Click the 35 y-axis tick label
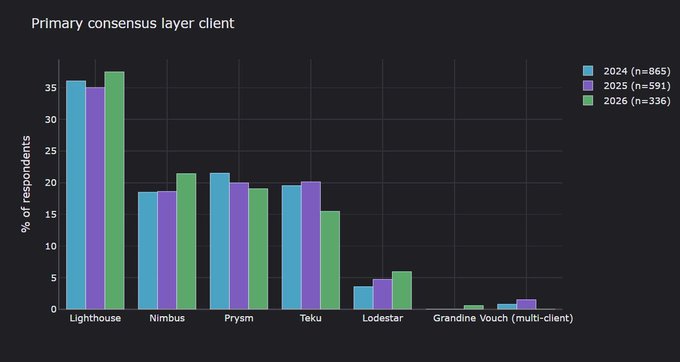 (x=50, y=88)
